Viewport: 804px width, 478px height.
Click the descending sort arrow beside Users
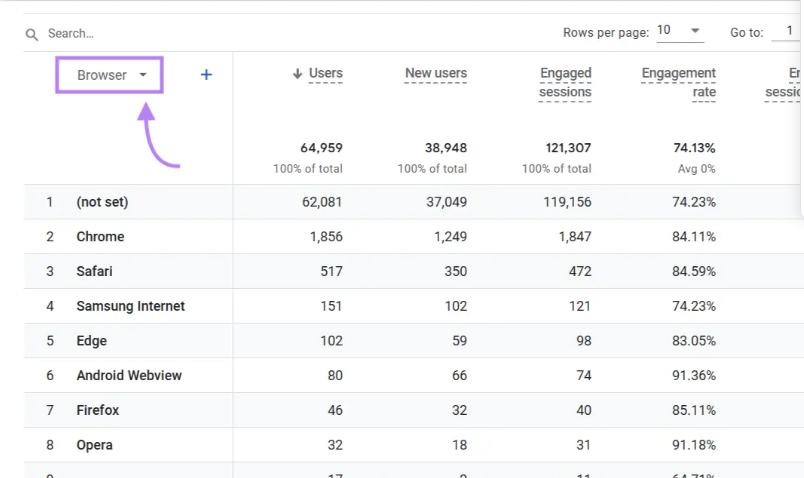click(297, 74)
